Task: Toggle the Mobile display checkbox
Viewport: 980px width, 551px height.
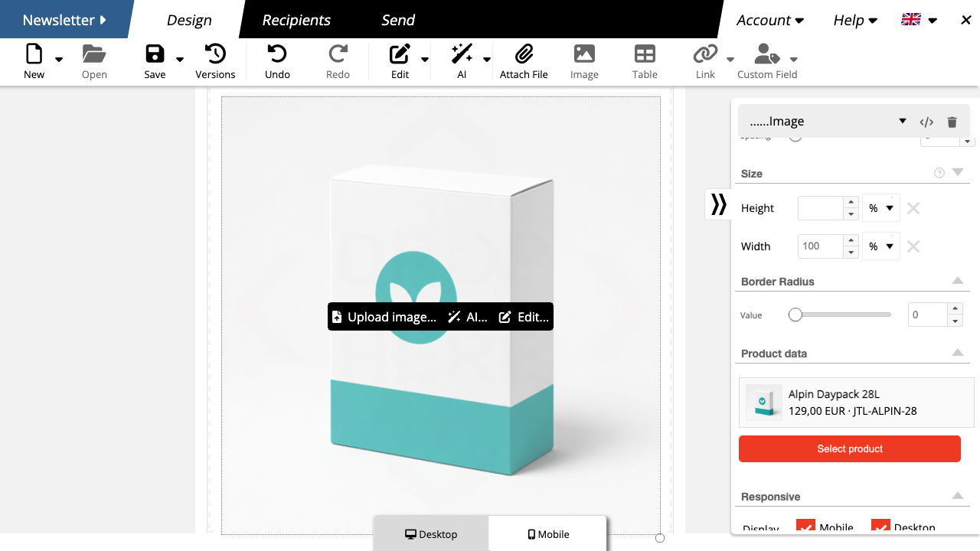Action: (805, 527)
